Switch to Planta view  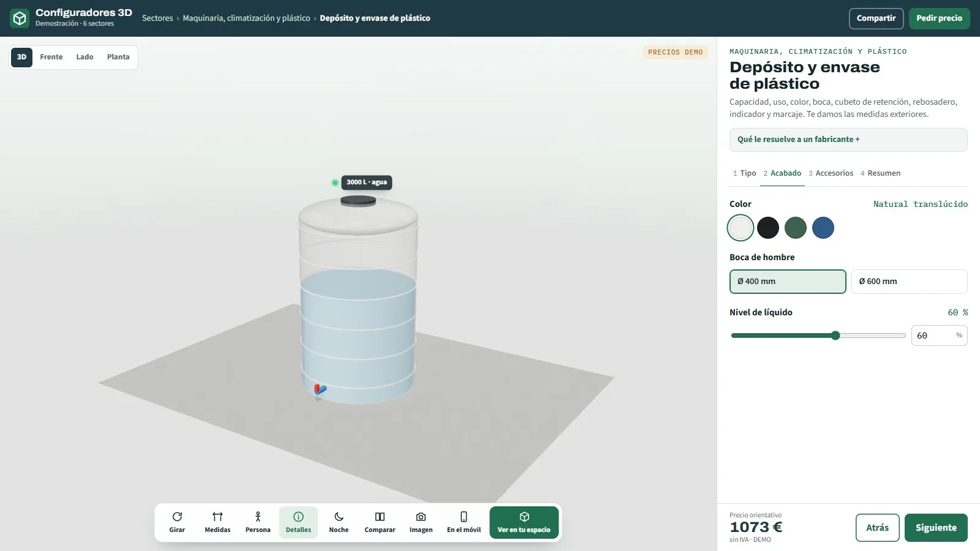tap(118, 57)
